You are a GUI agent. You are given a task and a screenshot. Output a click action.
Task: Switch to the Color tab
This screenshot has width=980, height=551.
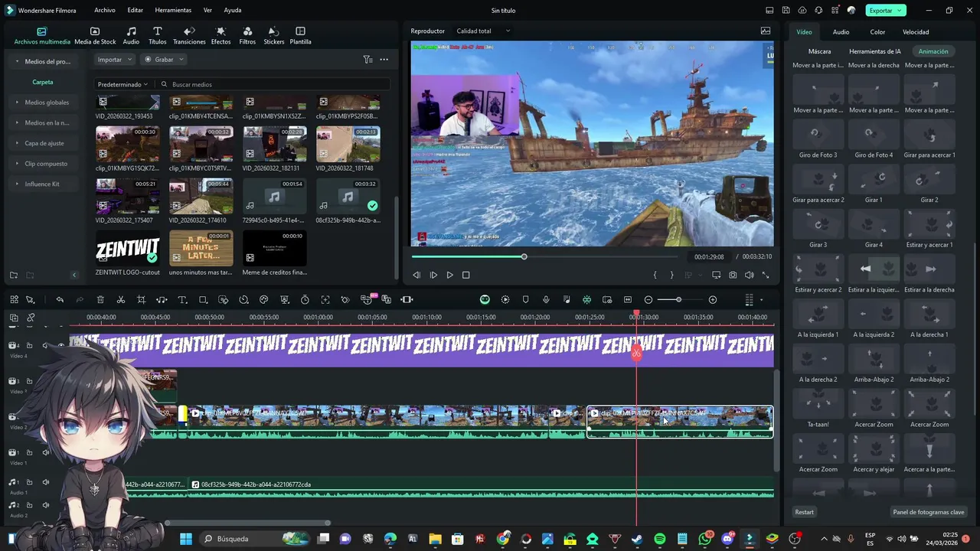click(x=877, y=32)
